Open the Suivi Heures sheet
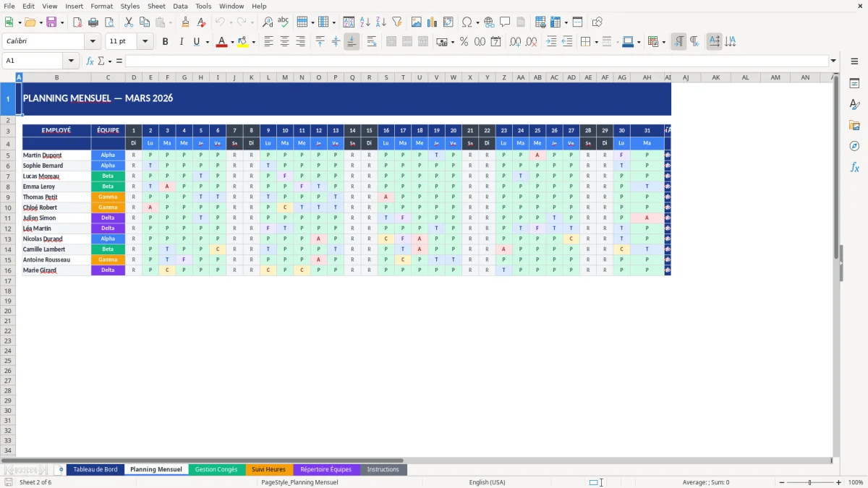 (268, 469)
